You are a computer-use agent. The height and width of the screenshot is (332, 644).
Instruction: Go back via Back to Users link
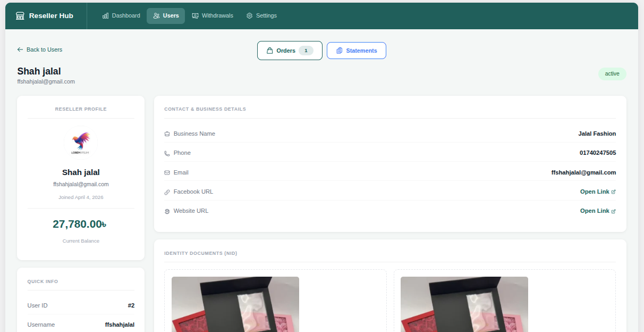(40, 49)
